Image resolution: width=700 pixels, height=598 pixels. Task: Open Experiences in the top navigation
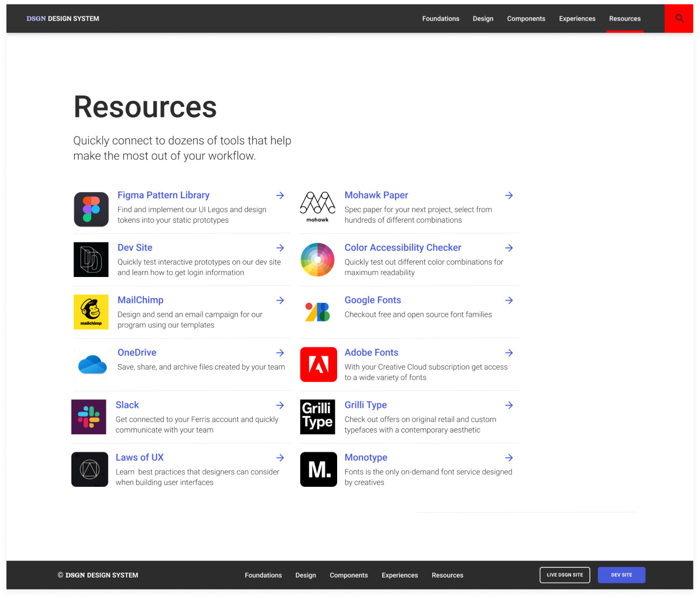point(577,18)
